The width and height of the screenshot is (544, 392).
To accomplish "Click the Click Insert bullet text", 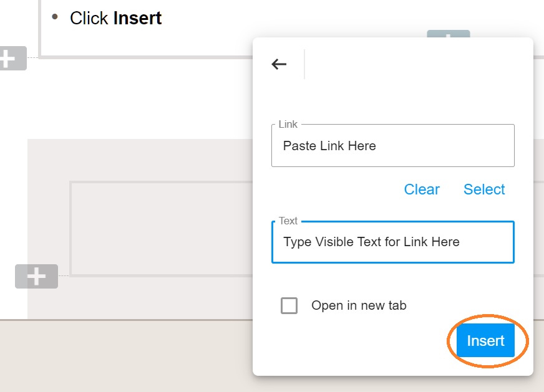I will (x=115, y=18).
